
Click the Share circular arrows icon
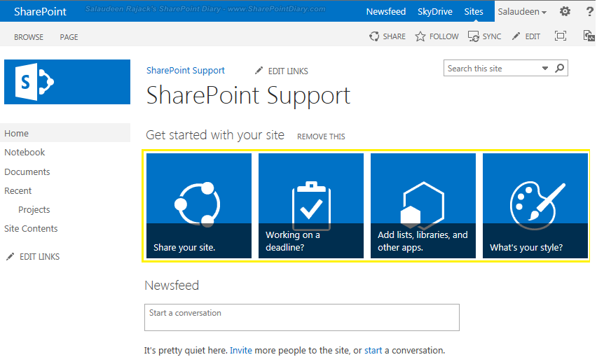[374, 36]
